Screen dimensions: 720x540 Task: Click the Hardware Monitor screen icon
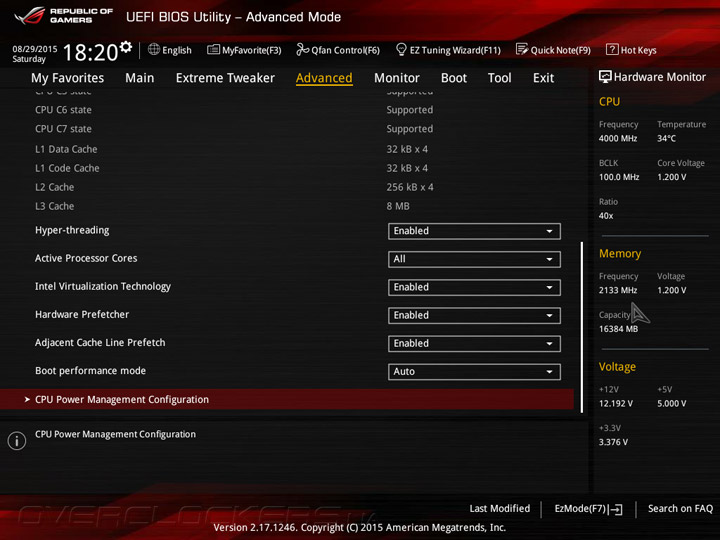tap(605, 77)
